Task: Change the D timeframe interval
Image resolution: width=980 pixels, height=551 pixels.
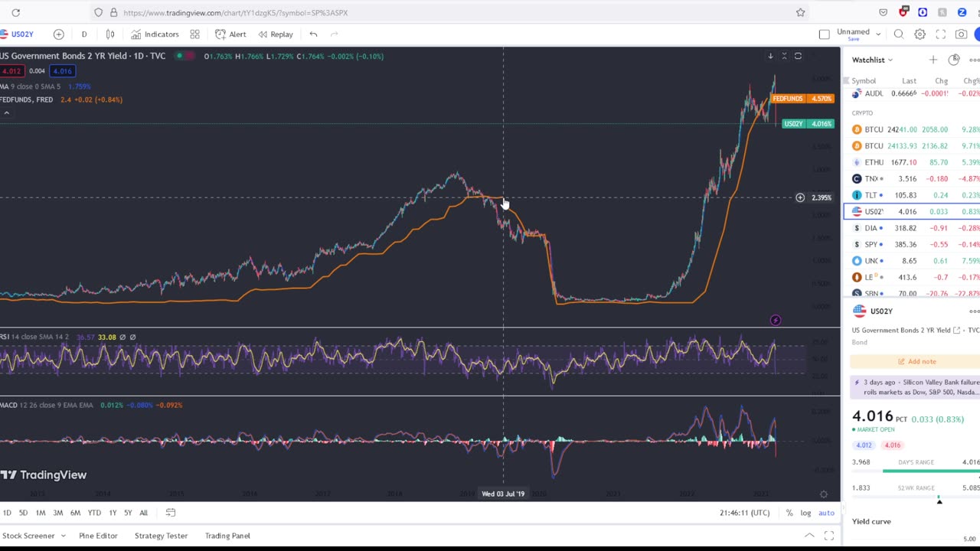Action: pos(84,34)
